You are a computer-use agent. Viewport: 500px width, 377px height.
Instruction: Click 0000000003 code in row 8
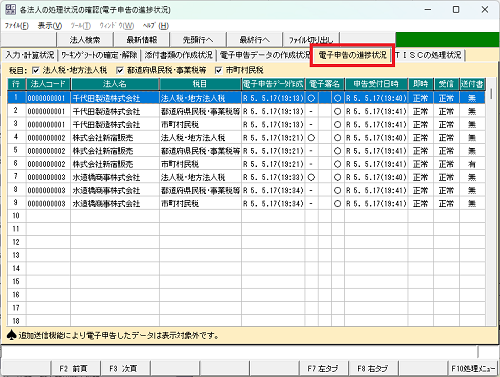[46, 191]
